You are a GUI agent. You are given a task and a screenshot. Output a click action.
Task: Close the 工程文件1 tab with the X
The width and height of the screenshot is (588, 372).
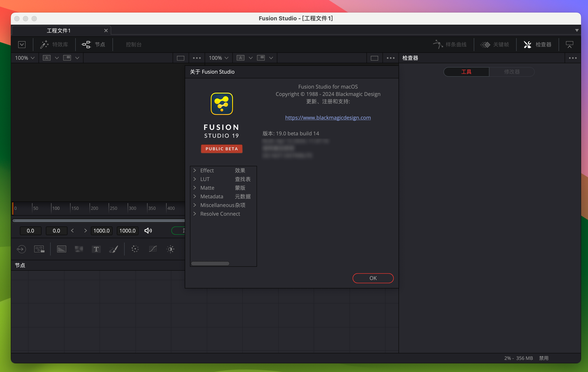click(x=106, y=31)
